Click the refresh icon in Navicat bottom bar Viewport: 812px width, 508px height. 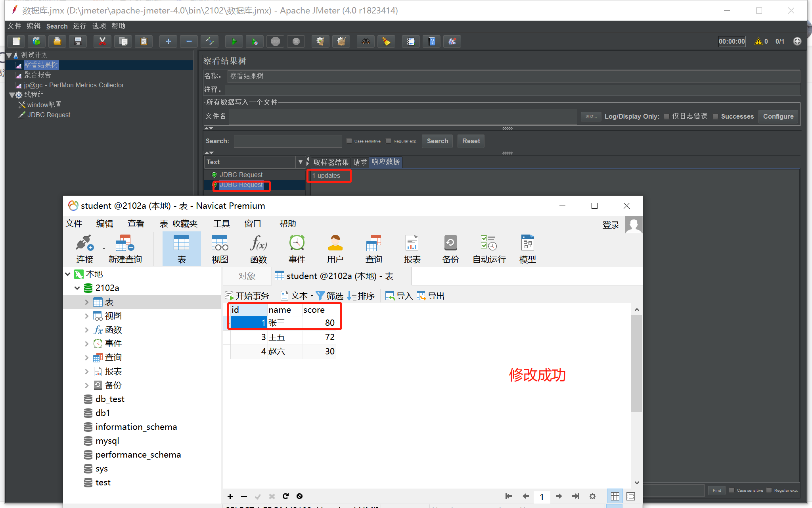(285, 496)
